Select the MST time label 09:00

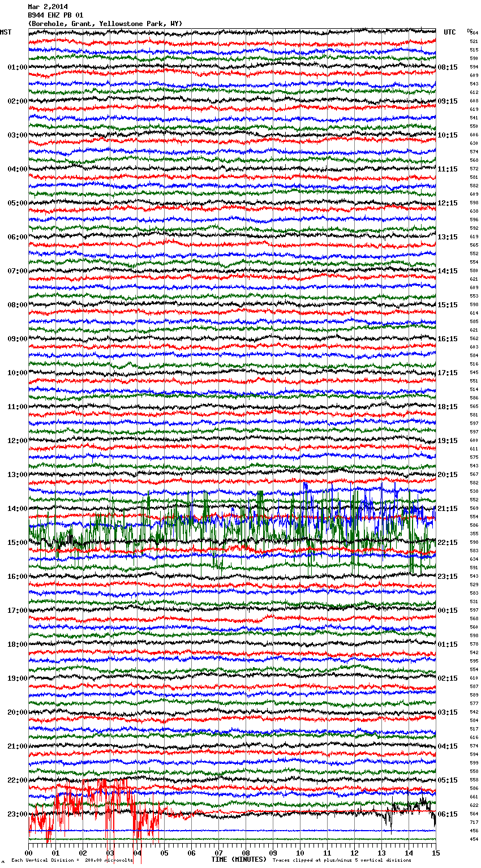click(x=18, y=339)
